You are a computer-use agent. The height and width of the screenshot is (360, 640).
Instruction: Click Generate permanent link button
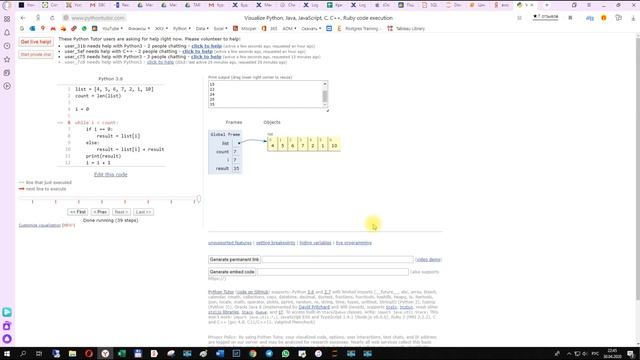[x=234, y=260]
